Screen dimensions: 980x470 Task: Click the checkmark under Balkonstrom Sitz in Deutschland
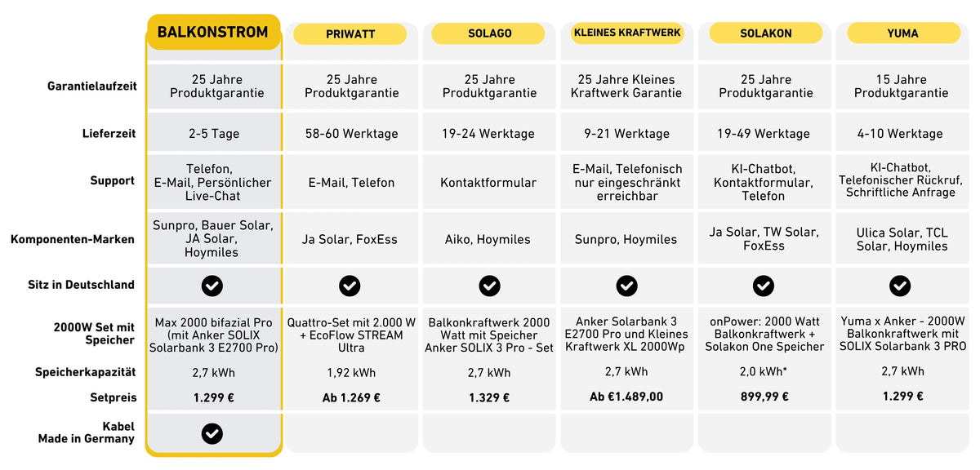point(212,286)
